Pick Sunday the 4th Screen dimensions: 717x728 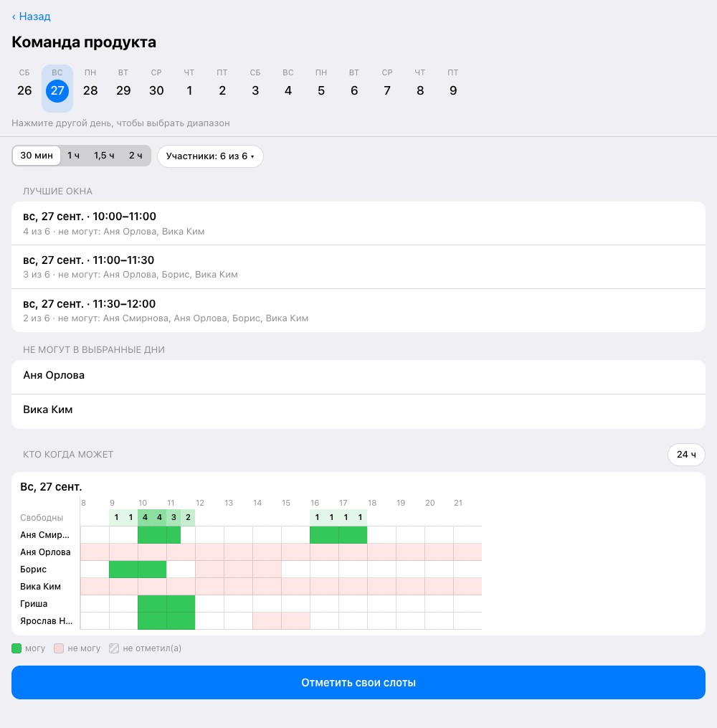(288, 88)
